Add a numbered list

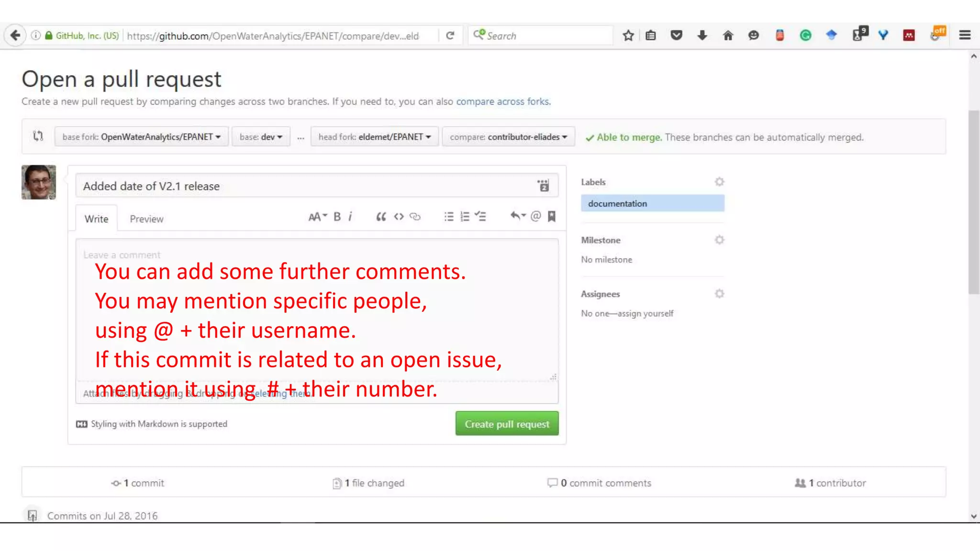pyautogui.click(x=465, y=217)
